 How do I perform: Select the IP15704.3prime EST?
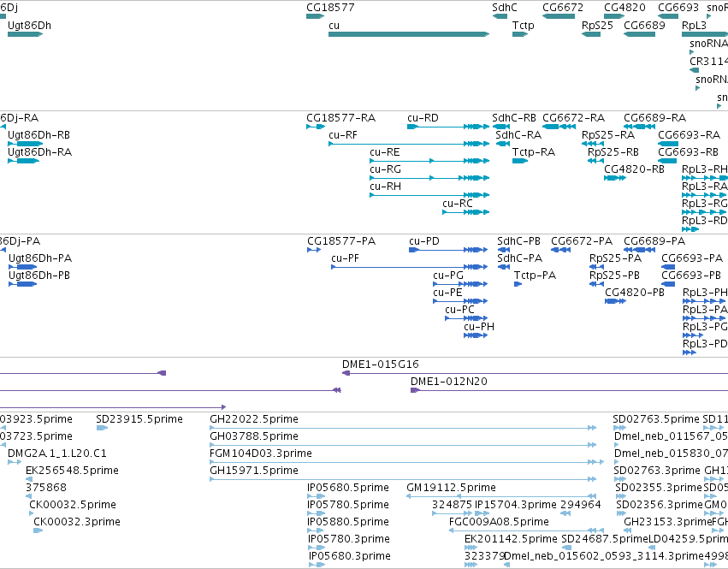pyautogui.click(x=482, y=513)
